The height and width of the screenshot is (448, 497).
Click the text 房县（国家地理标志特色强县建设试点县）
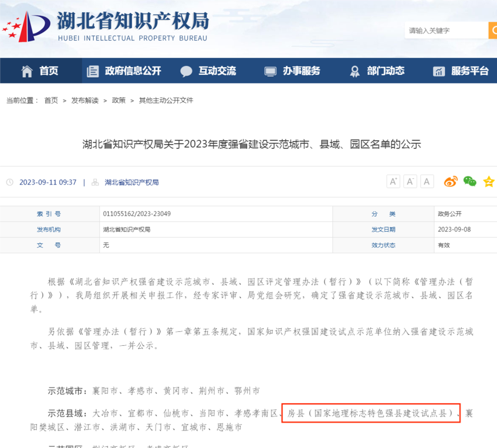[x=371, y=413]
